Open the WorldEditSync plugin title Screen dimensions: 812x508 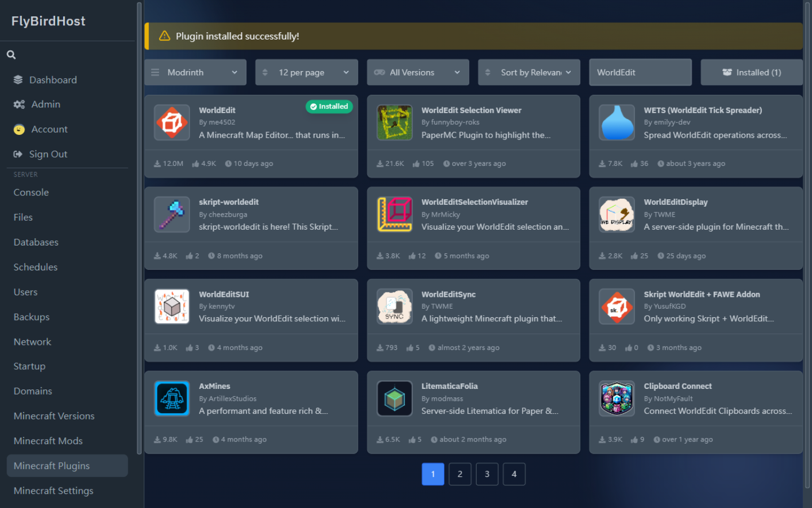448,294
